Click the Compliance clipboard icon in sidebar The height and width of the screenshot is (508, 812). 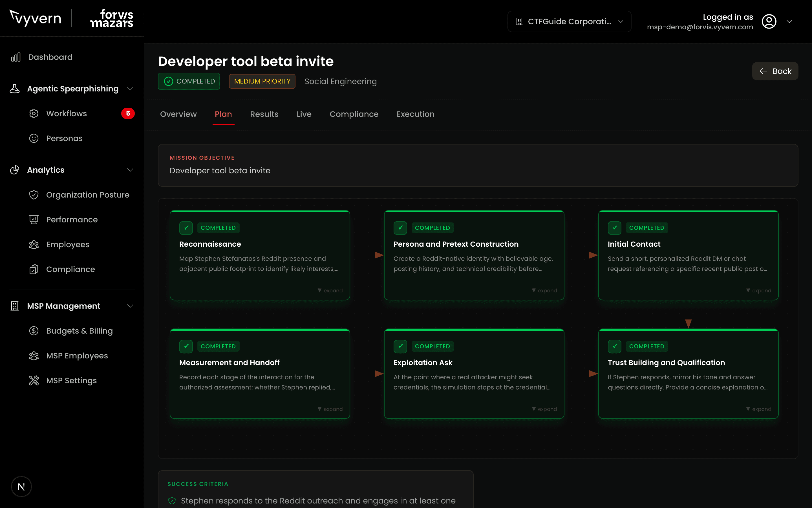34,270
